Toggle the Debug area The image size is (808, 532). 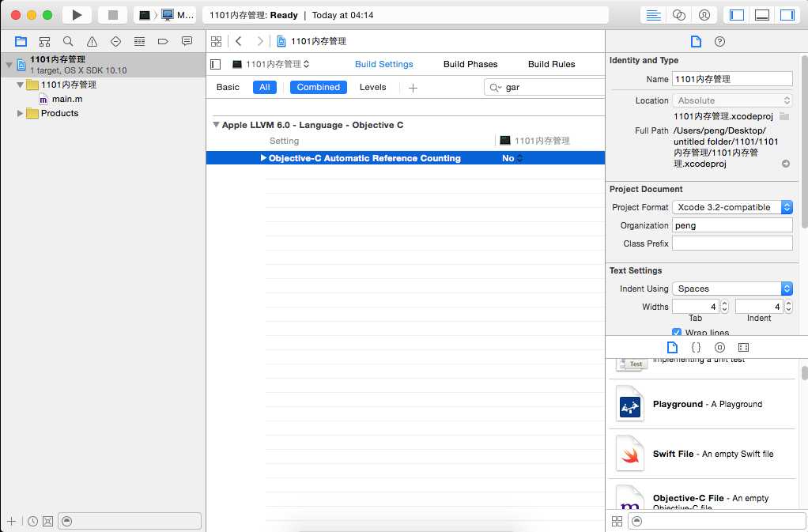pos(762,15)
